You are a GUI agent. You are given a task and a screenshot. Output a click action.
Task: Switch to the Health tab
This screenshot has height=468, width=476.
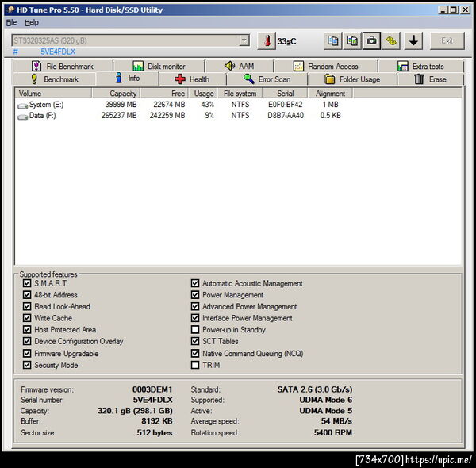click(192, 79)
